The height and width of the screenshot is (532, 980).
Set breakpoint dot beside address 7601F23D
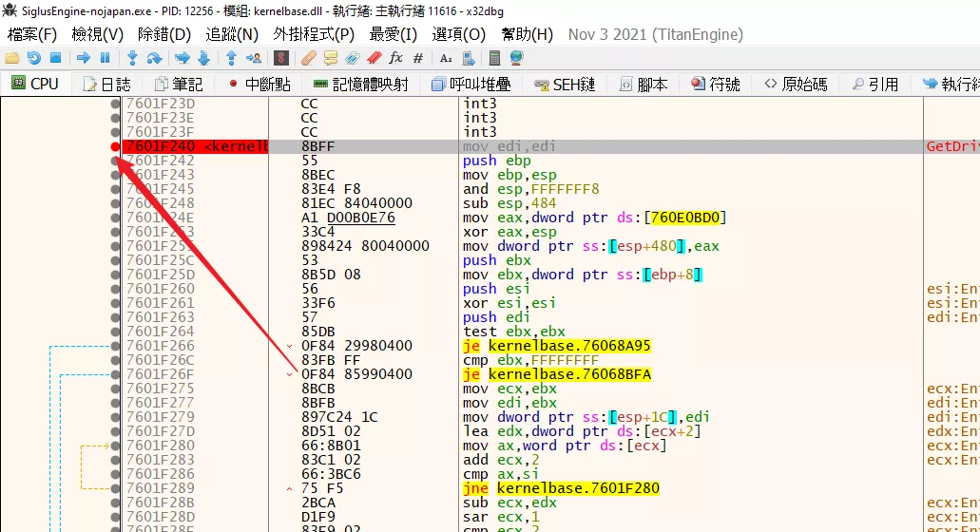(x=115, y=104)
